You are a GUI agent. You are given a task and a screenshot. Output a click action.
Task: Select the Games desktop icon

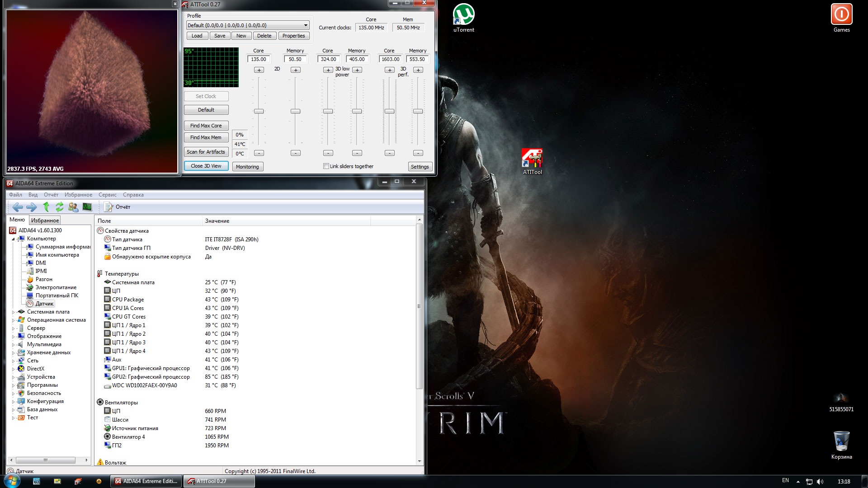click(x=841, y=18)
